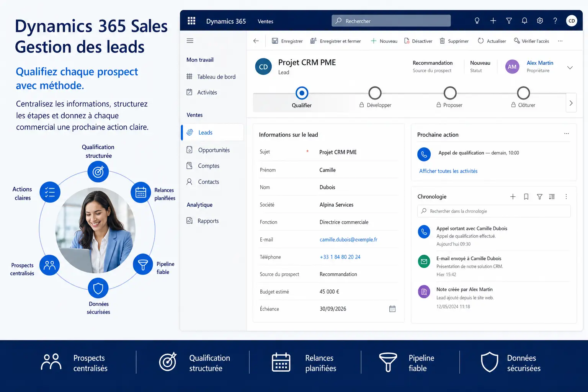
Task: Expand the header details chevron
Action: [x=570, y=67]
